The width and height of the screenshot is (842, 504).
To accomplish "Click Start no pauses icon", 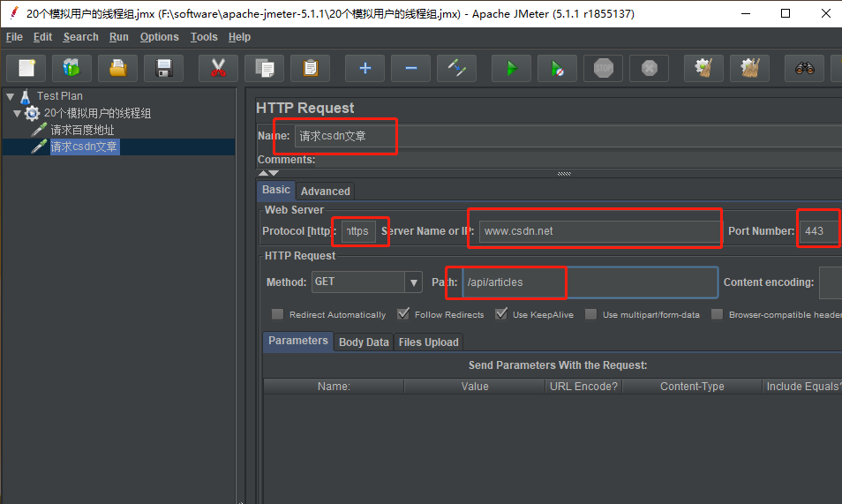I will pyautogui.click(x=558, y=68).
